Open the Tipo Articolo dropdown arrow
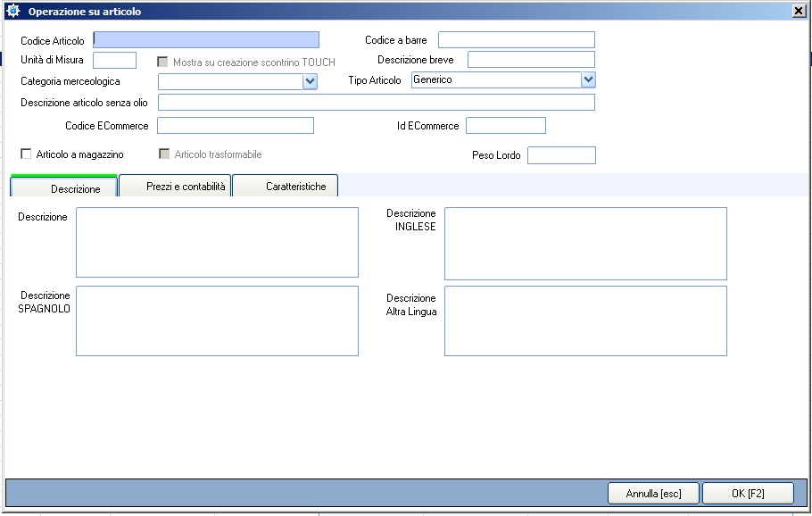Screen dimensions: 812x516 click(x=587, y=79)
